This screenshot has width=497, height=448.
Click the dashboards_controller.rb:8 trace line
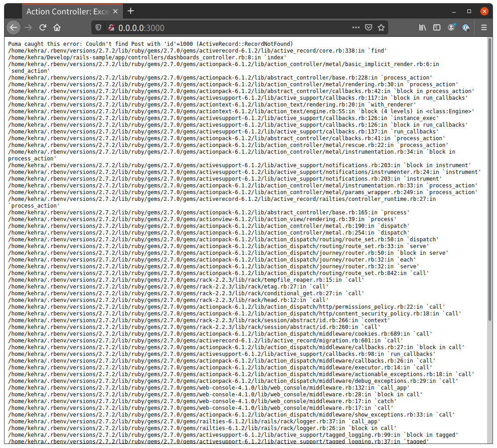point(147,58)
